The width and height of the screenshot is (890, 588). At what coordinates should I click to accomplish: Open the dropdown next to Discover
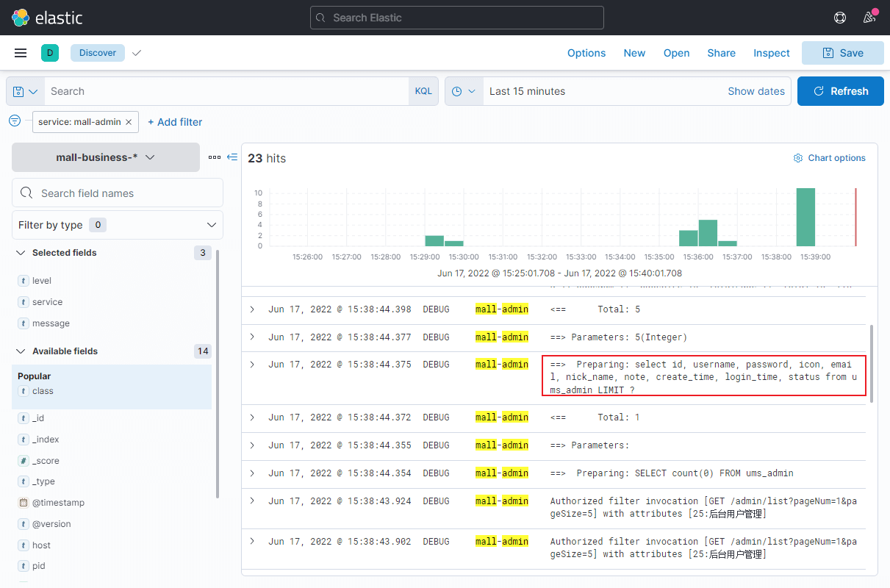pos(137,53)
